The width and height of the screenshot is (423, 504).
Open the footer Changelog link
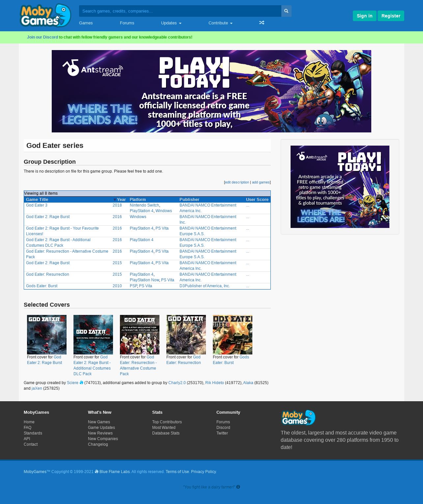[98, 444]
